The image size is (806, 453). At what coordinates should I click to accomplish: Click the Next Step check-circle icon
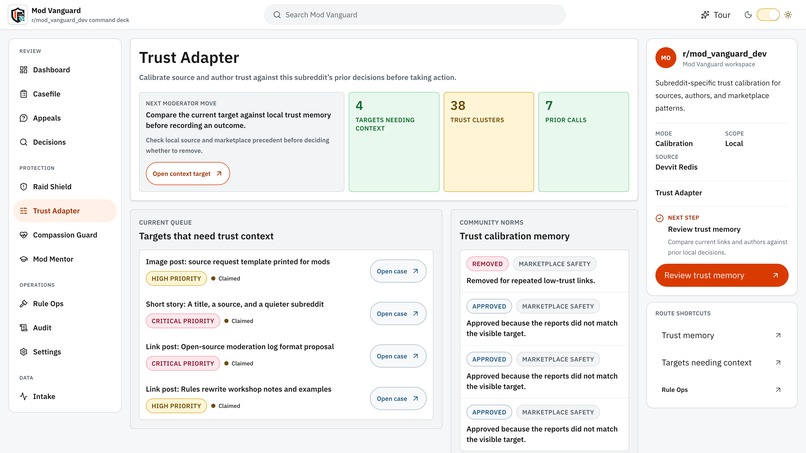660,218
